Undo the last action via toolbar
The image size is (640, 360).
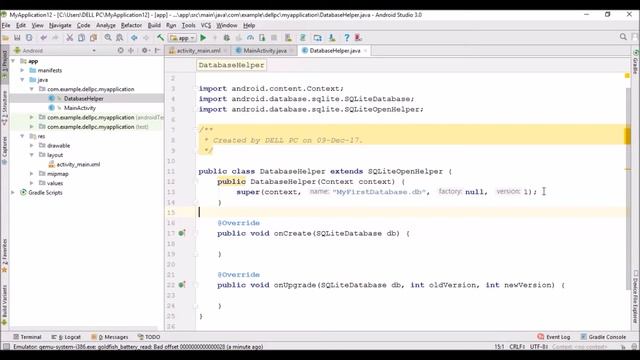(43, 38)
